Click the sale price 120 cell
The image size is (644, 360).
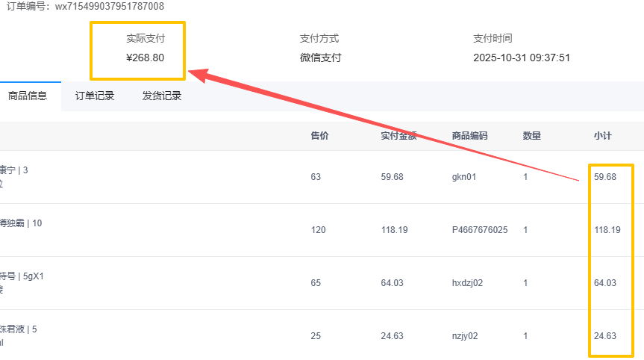tap(318, 230)
